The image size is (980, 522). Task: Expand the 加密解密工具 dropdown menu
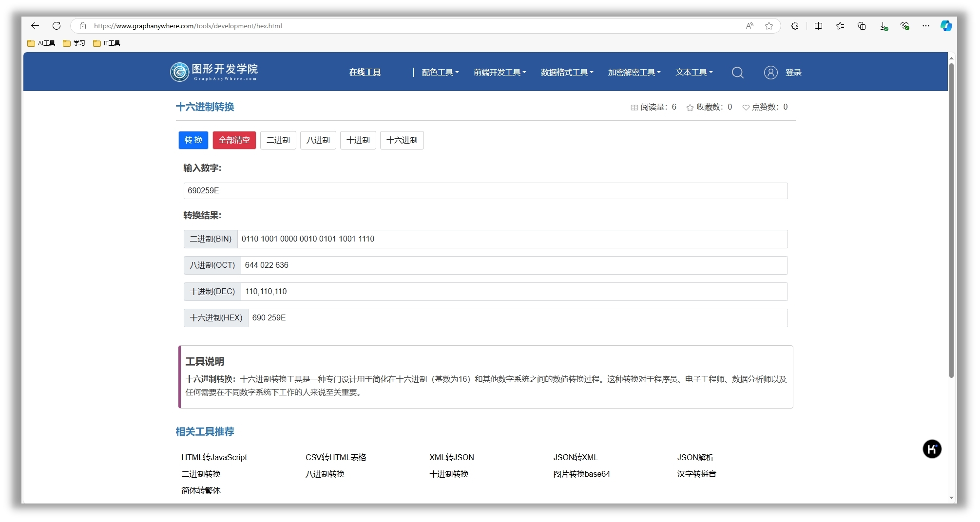(634, 73)
